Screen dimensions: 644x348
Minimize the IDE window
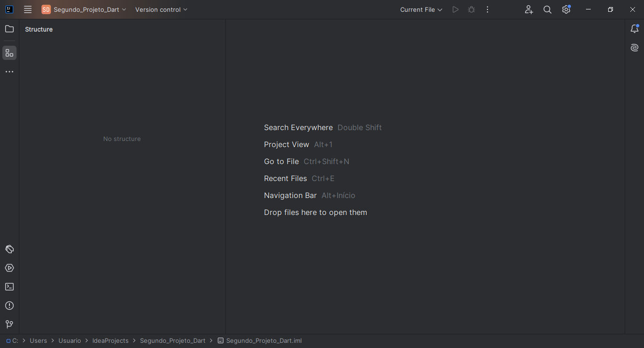(x=588, y=9)
